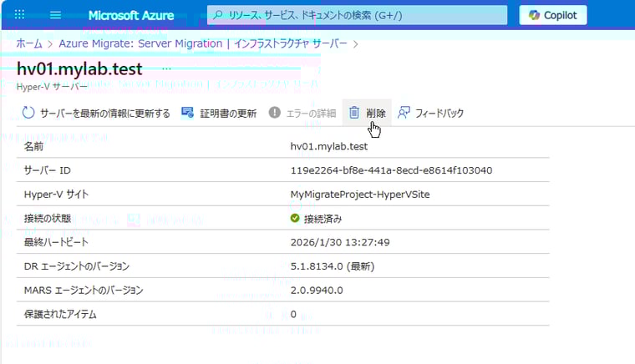Click 証明書の更新
Image resolution: width=635 pixels, height=364 pixels.
tap(228, 114)
